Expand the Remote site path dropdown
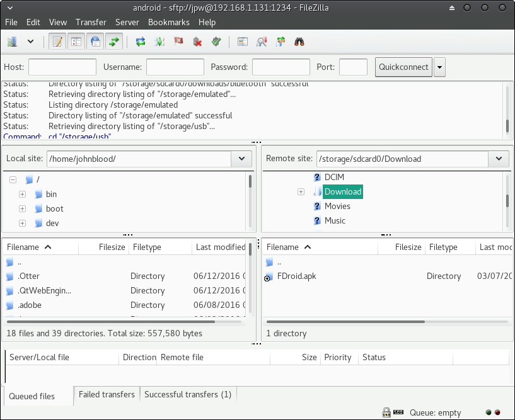515x420 pixels. [499, 159]
